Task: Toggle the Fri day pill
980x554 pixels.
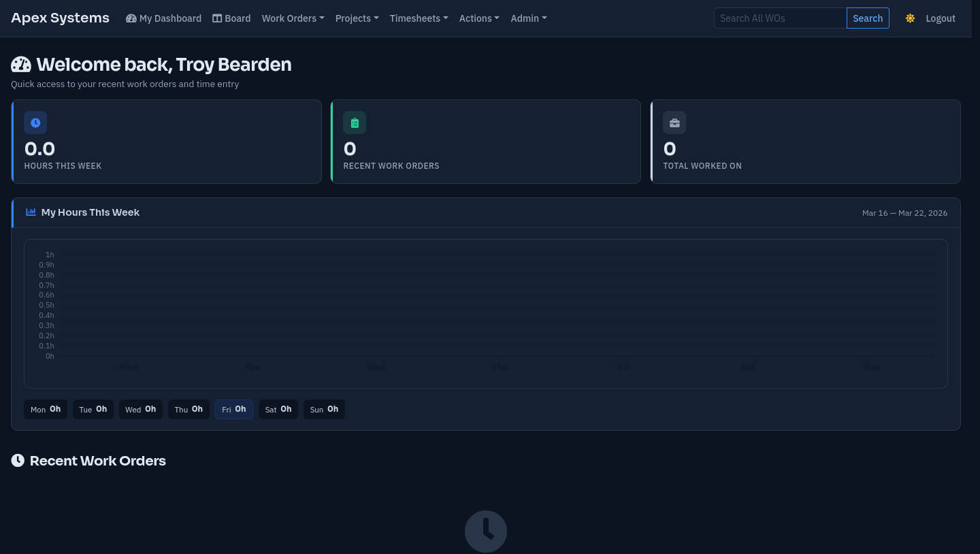Action: point(233,408)
